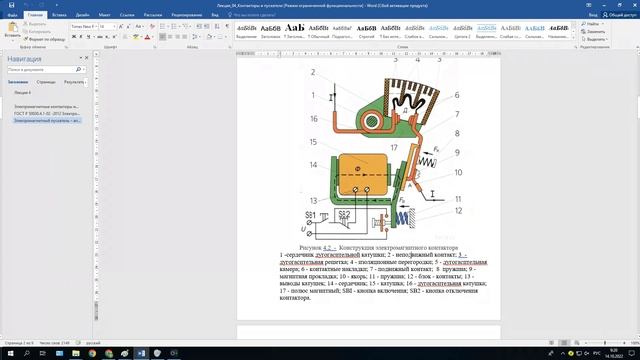Image resolution: width=640 pixels, height=360 pixels.
Task: Increase paragraph indent
Action: [207, 27]
